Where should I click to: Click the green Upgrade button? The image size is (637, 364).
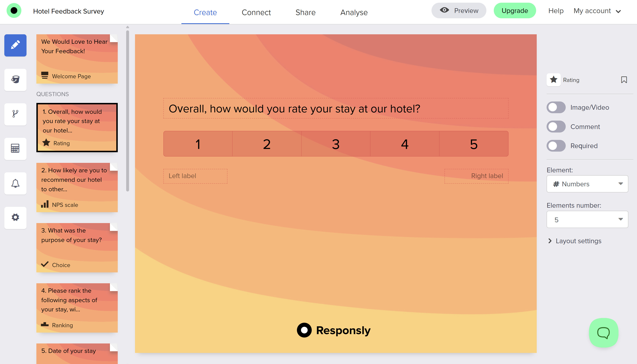coord(515,10)
